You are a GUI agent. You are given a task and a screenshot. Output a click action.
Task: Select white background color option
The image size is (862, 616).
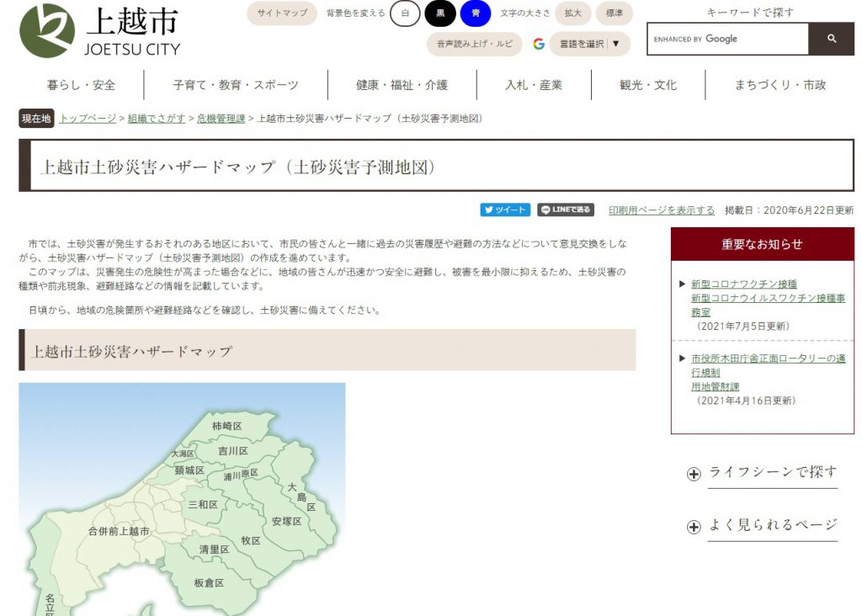click(405, 13)
